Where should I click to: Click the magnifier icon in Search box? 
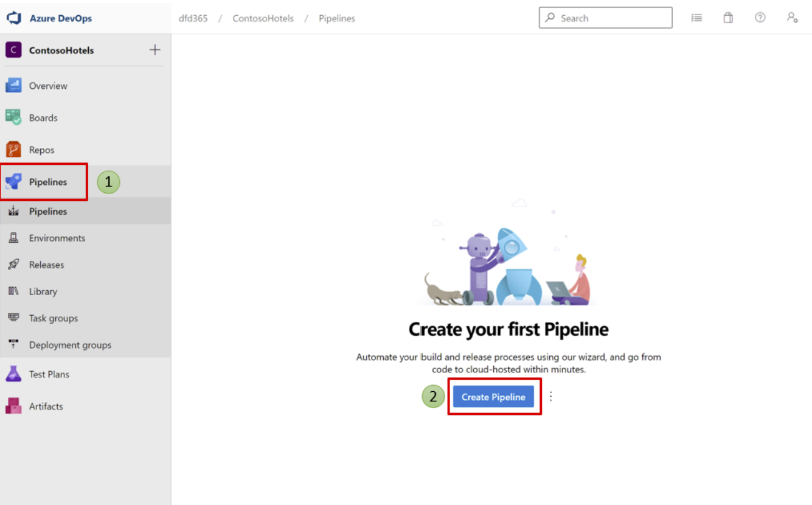point(550,18)
